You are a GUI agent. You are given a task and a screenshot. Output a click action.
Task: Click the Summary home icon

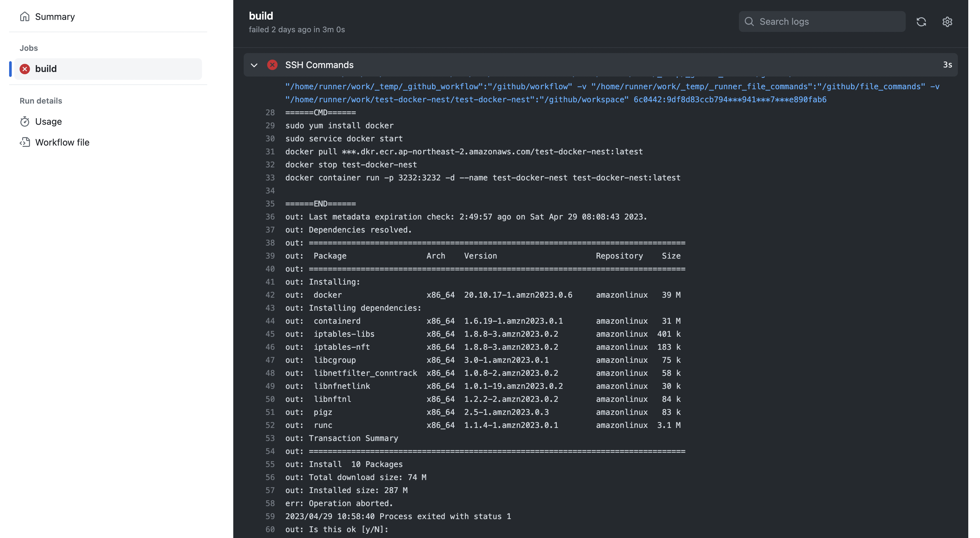(x=25, y=17)
